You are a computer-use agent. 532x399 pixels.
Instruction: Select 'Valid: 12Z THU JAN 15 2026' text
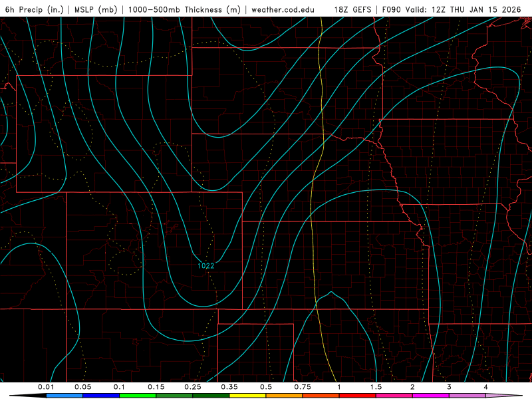click(463, 9)
